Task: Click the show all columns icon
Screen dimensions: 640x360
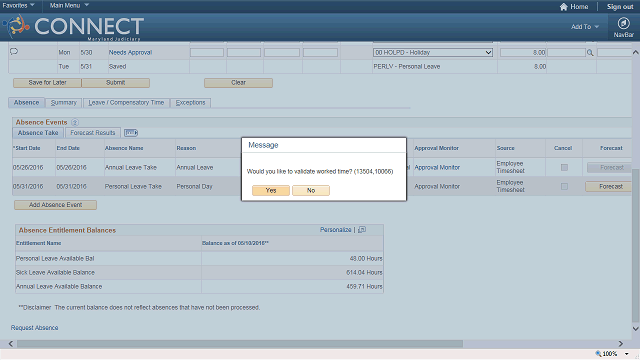Action: (x=131, y=133)
